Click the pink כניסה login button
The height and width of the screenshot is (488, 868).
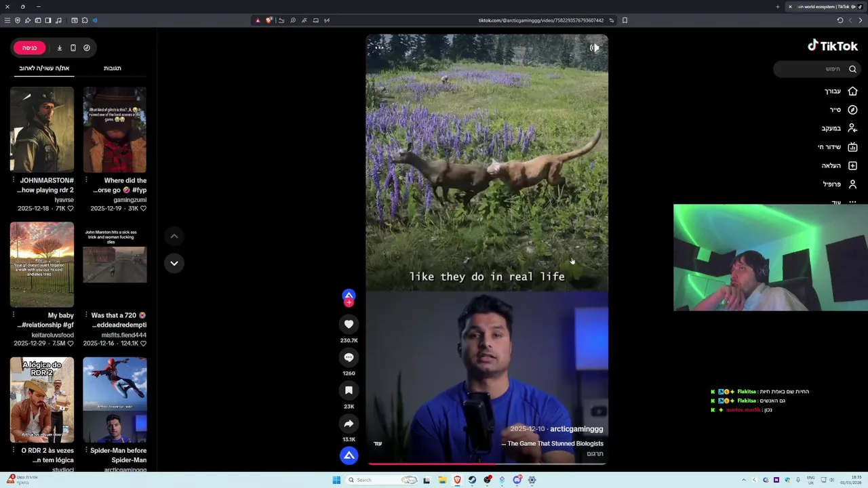(x=29, y=47)
